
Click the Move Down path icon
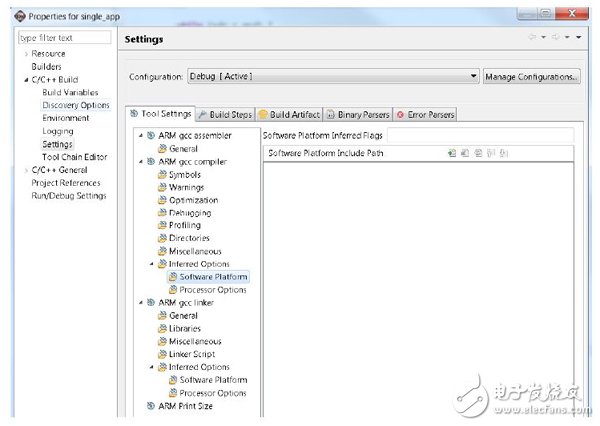505,153
